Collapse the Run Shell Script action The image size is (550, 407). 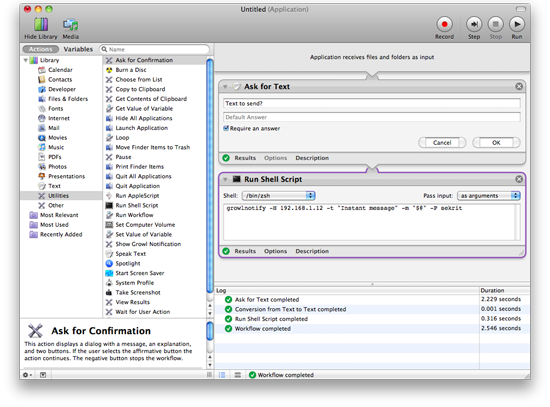[225, 180]
